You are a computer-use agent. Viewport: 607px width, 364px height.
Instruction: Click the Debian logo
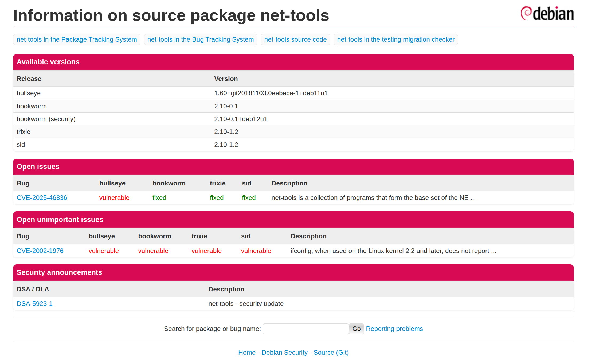pyautogui.click(x=547, y=13)
